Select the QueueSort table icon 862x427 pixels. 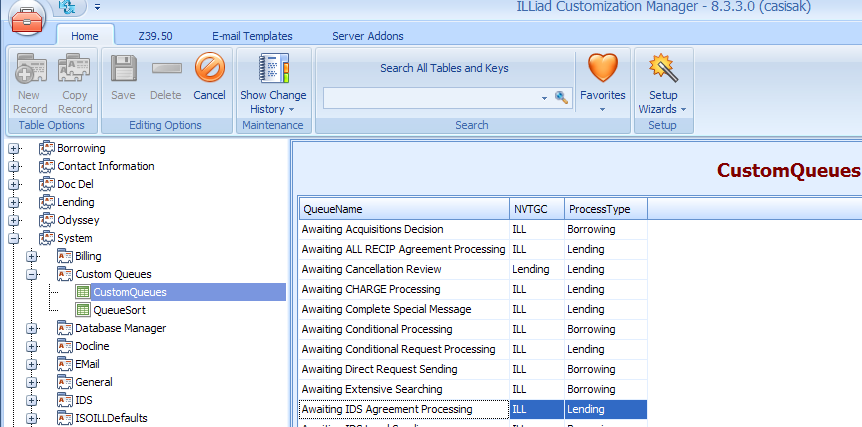pos(84,310)
